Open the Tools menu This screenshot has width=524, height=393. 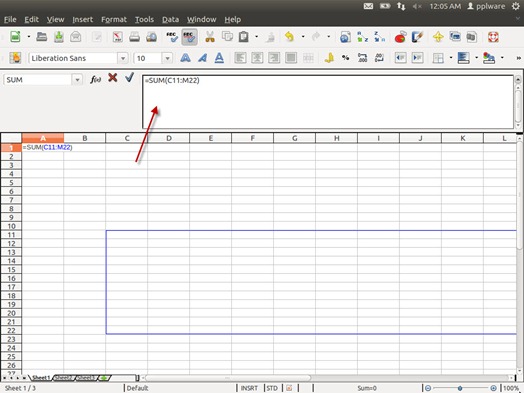click(144, 19)
